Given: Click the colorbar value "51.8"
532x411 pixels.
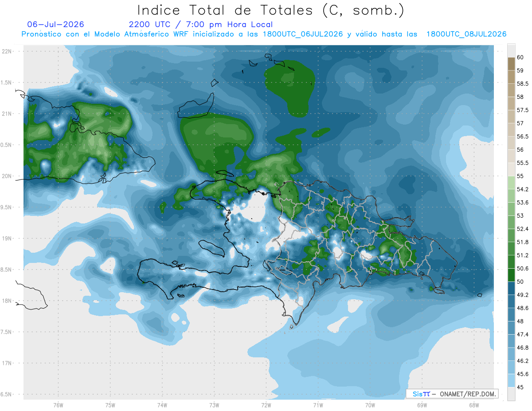Looking at the screenshot, I should [523, 242].
